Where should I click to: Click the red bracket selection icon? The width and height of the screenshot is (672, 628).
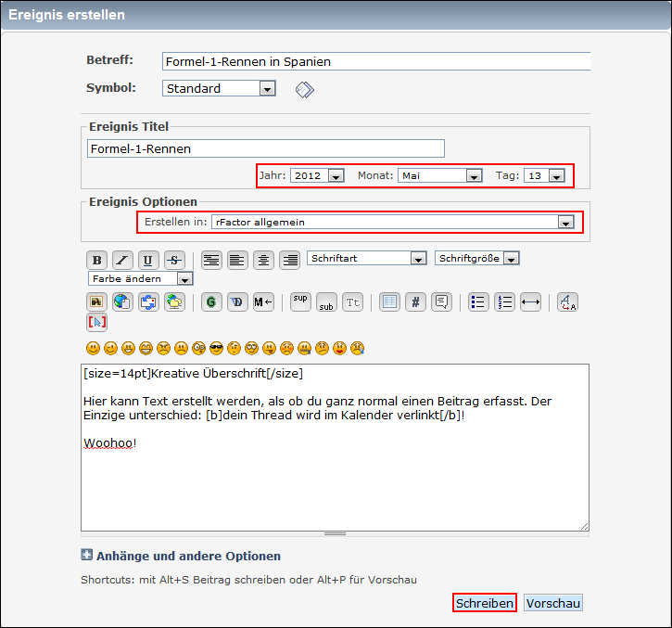pos(96,322)
